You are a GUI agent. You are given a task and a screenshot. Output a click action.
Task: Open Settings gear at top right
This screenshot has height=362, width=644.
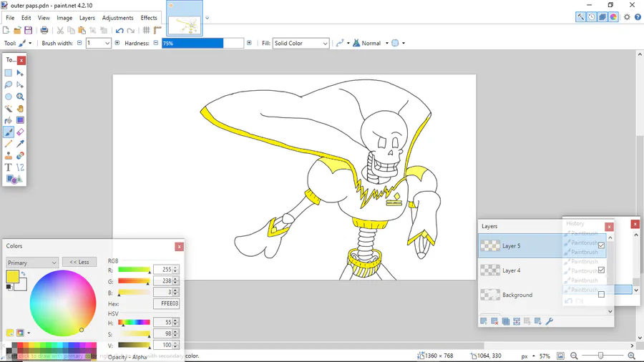627,17
